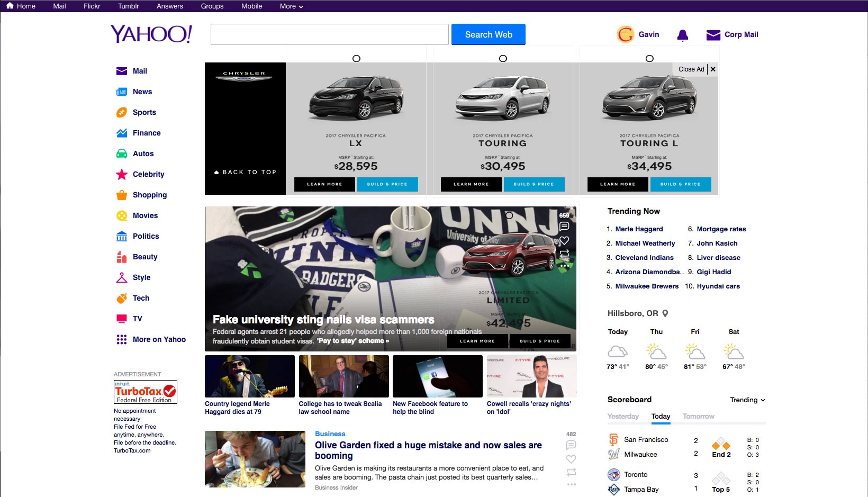Open more options on Olive Garden article
This screenshot has height=497, width=868.
(x=571, y=484)
